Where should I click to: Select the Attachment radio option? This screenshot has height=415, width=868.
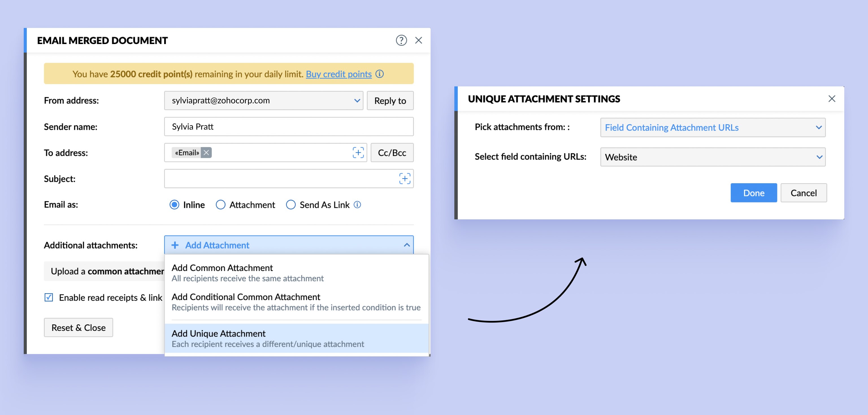pos(220,205)
